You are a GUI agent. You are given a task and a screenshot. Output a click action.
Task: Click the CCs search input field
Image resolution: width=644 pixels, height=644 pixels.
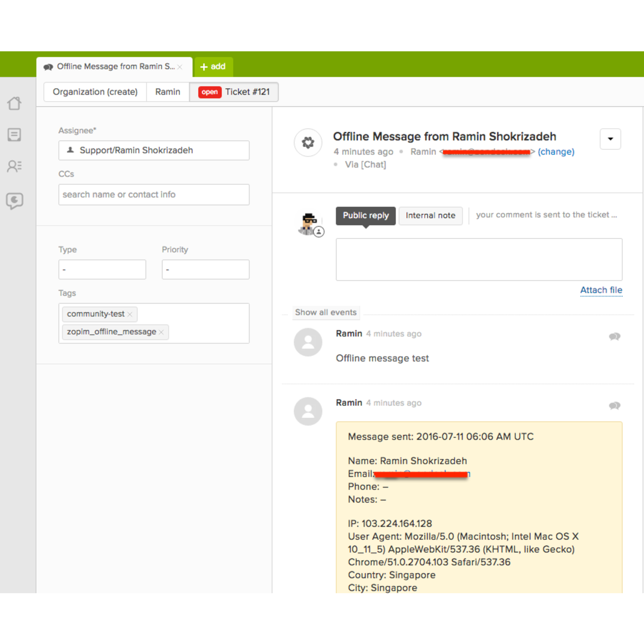coord(154,195)
